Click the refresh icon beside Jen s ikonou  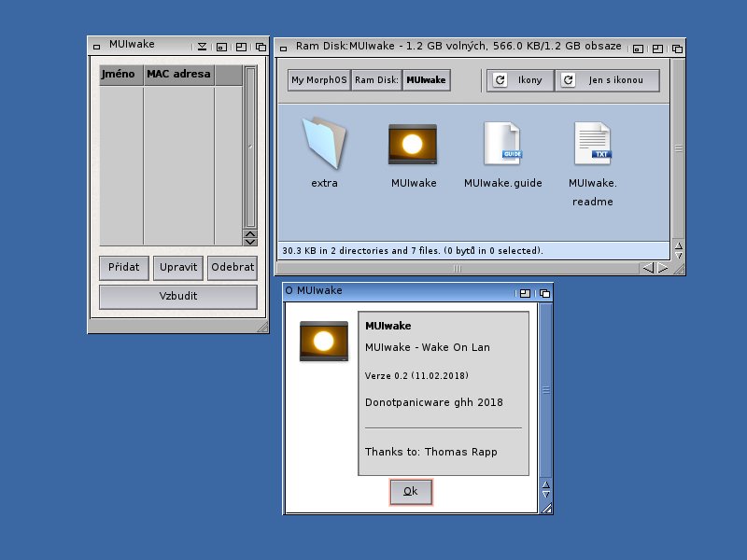(568, 81)
